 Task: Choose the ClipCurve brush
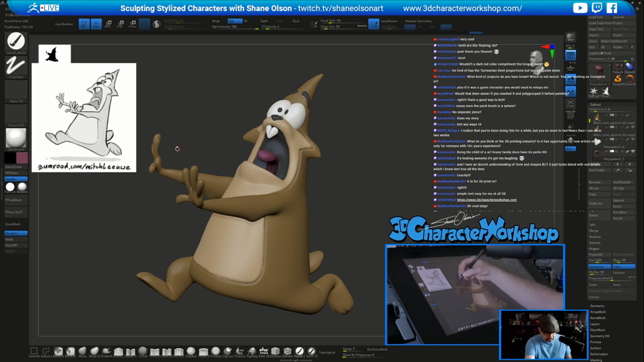coord(227,351)
